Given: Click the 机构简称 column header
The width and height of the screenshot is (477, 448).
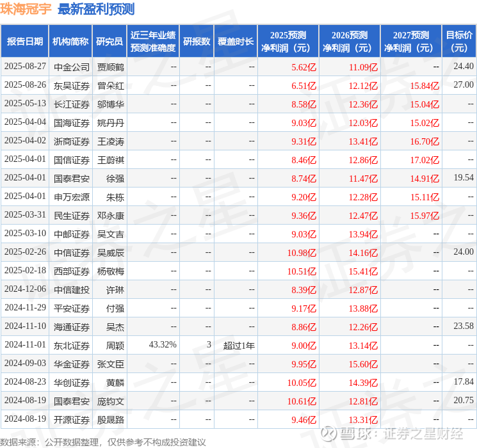Looking at the screenshot, I should point(70,42).
